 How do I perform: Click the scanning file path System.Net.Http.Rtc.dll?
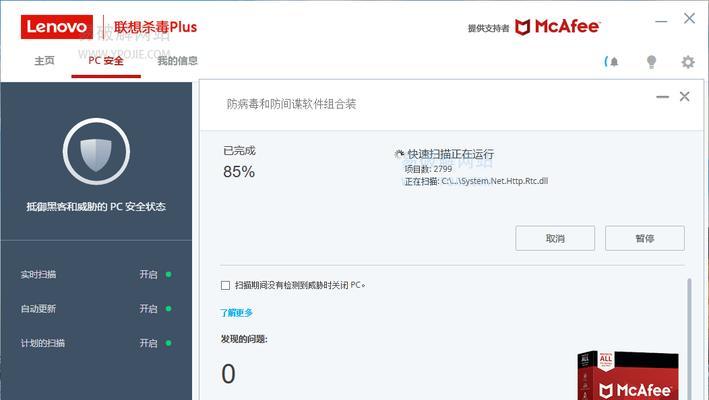click(495, 181)
